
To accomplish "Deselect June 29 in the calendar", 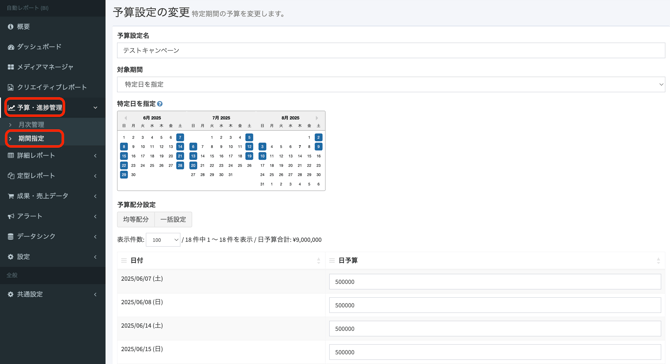I will pos(124,175).
